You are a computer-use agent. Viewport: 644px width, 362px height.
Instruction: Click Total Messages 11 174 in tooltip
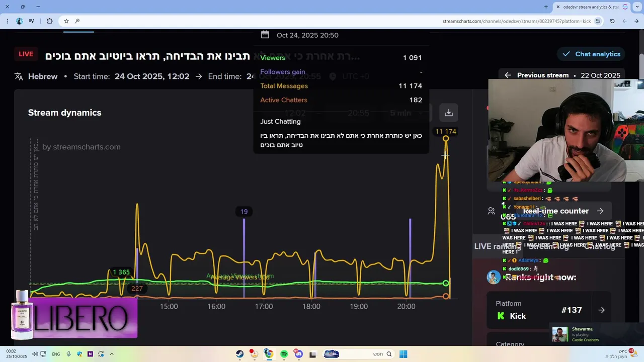click(x=341, y=86)
